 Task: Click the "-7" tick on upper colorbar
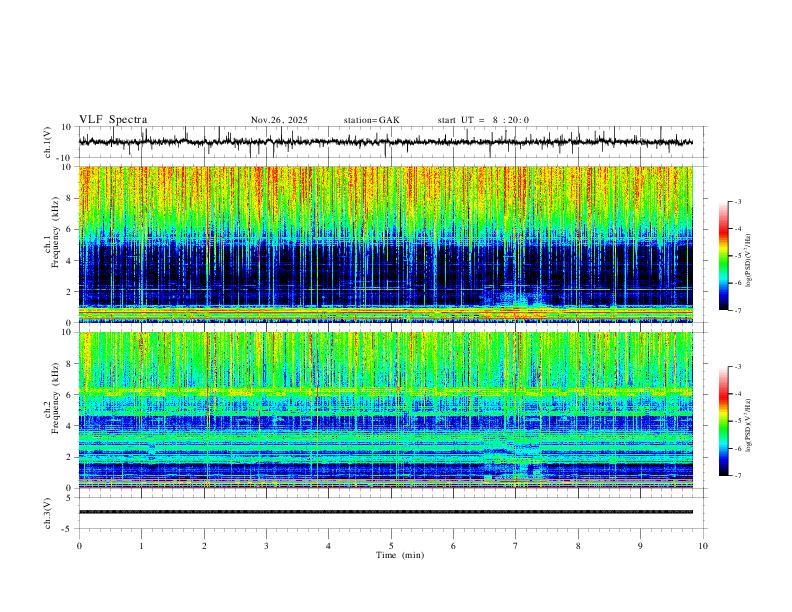[738, 311]
